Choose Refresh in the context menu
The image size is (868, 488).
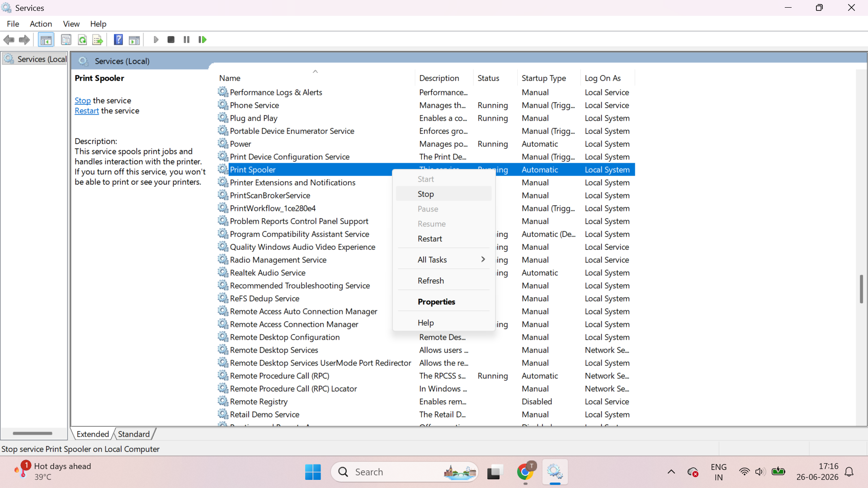click(443, 281)
